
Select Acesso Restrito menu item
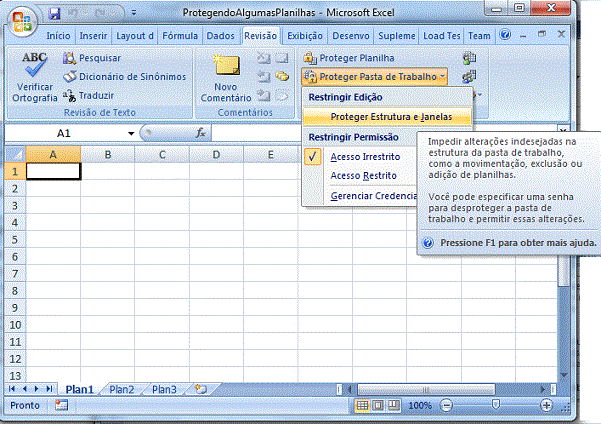pyautogui.click(x=363, y=176)
